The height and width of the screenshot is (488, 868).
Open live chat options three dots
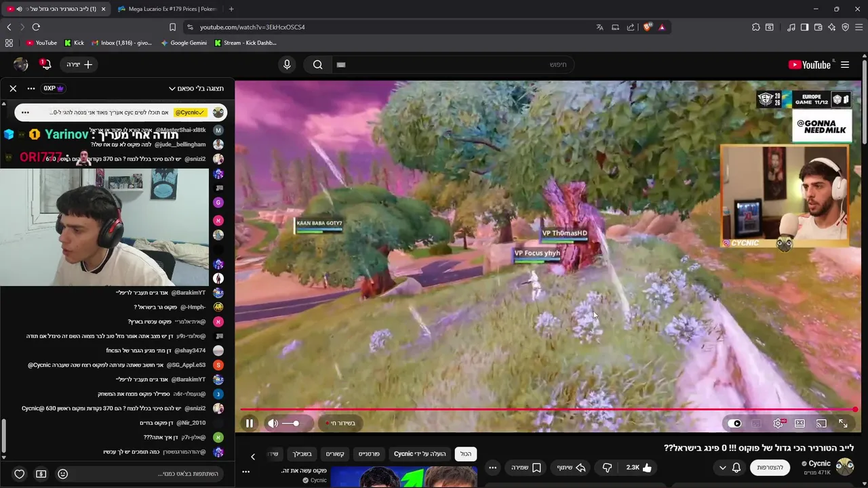click(31, 88)
